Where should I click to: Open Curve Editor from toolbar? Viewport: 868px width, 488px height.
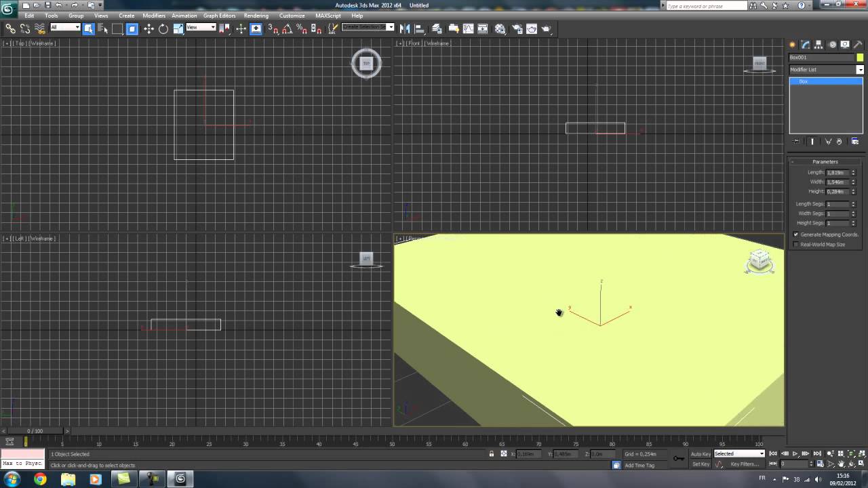pos(468,28)
